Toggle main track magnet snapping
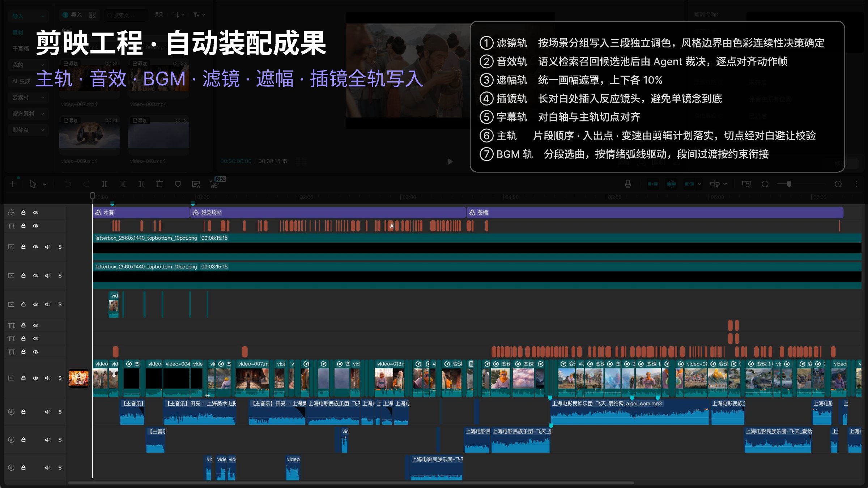868x488 pixels. [653, 184]
